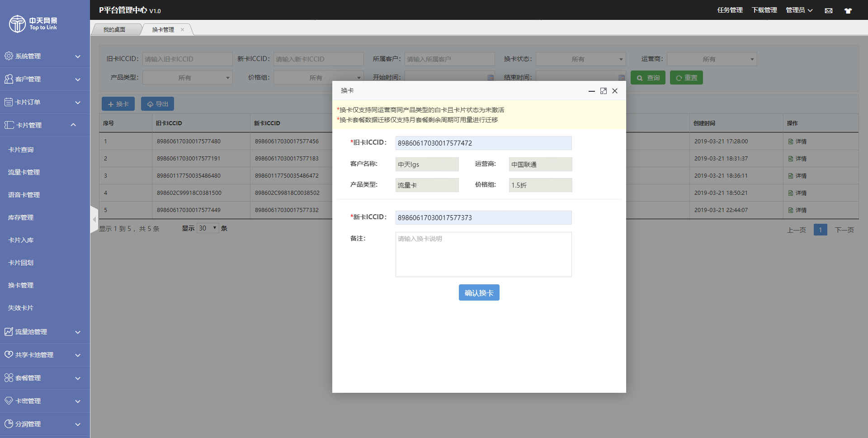Click the 卡片订单 list icon in sidebar
Viewport: 868px width, 438px height.
coord(9,102)
